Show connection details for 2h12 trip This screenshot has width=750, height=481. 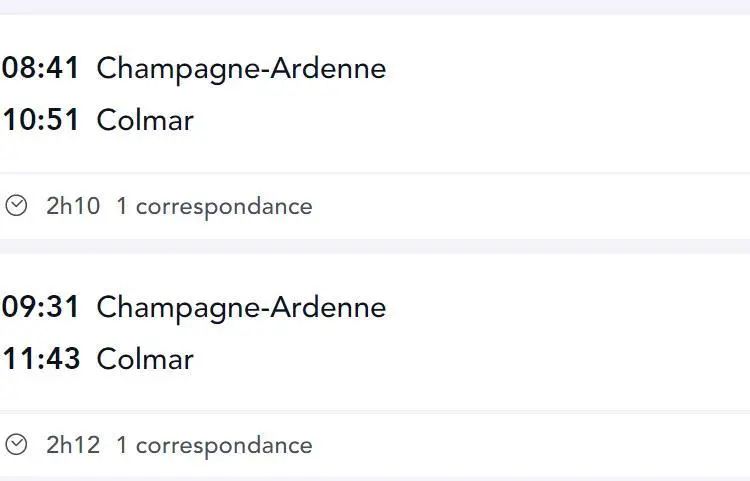[x=214, y=446]
